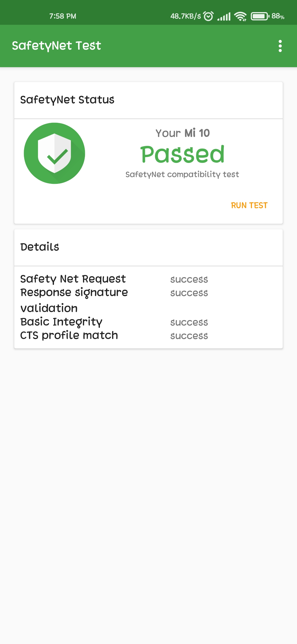Image resolution: width=297 pixels, height=644 pixels.
Task: Tap the SafetyNet Test app title
Action: [56, 46]
